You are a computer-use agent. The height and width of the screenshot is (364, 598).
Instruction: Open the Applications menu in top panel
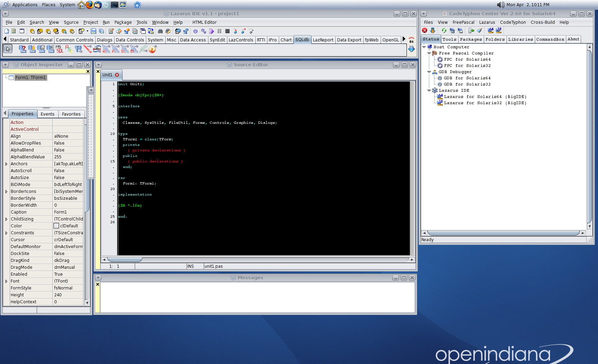pos(25,4)
